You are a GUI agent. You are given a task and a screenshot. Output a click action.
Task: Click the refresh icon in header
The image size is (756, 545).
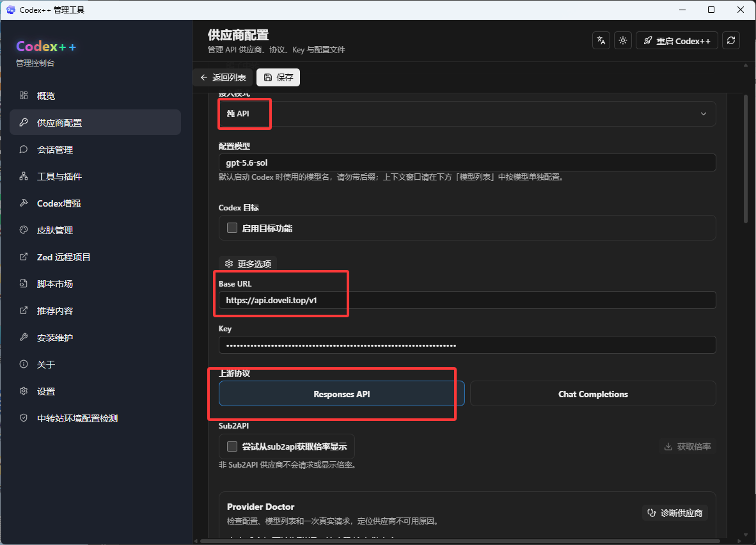tap(731, 40)
